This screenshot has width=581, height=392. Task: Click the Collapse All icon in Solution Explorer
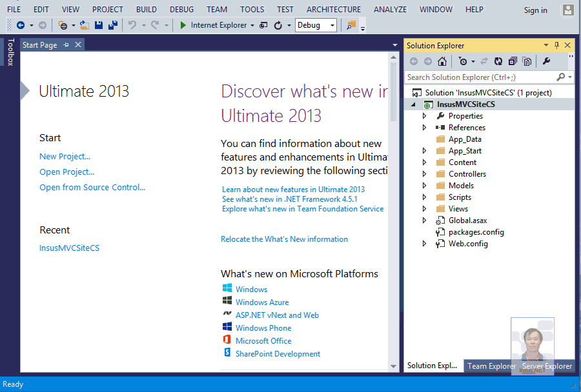click(513, 61)
